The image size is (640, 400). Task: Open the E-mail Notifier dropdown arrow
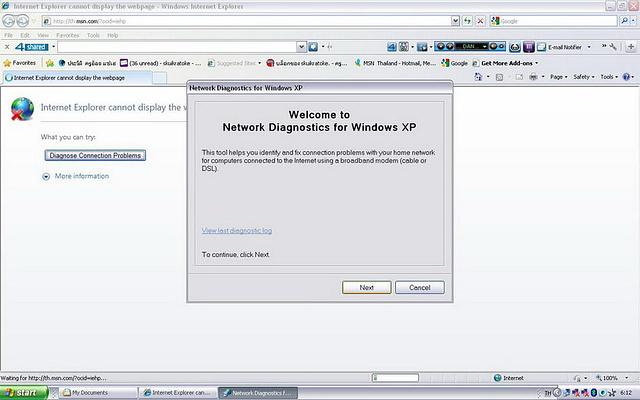click(589, 47)
